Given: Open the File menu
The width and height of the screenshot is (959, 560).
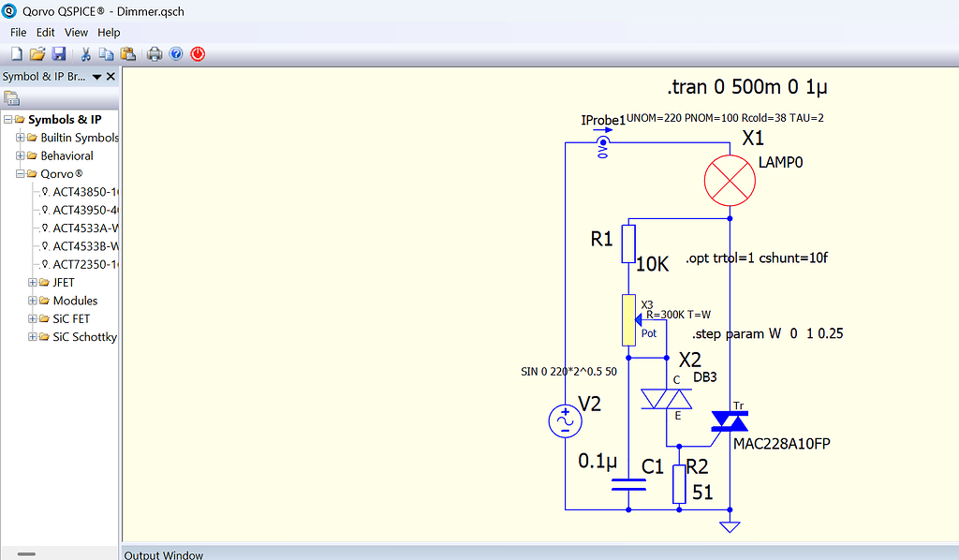Looking at the screenshot, I should coord(18,32).
